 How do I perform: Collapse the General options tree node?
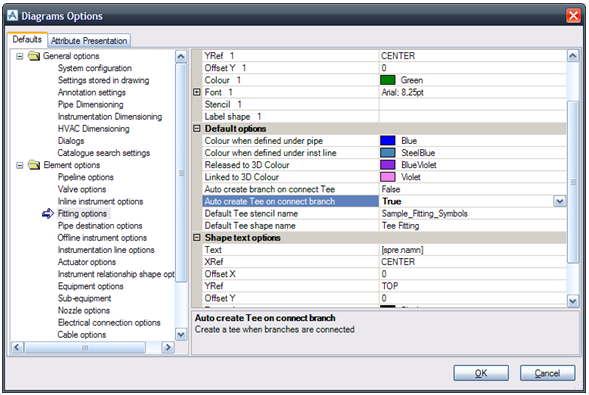(20, 56)
